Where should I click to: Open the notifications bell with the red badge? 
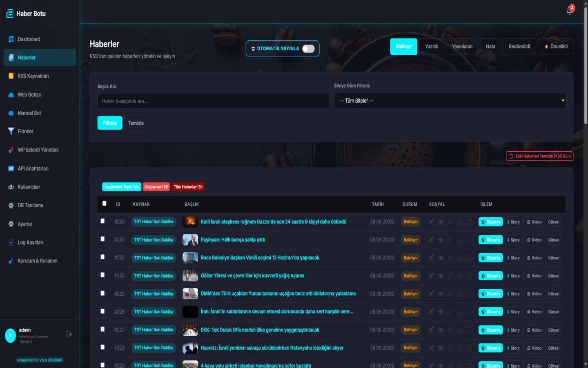[x=570, y=10]
